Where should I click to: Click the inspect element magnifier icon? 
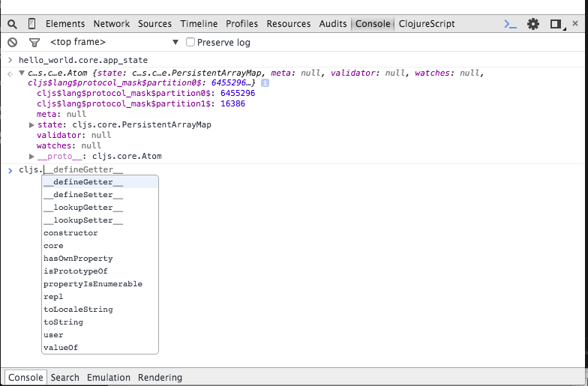12,24
